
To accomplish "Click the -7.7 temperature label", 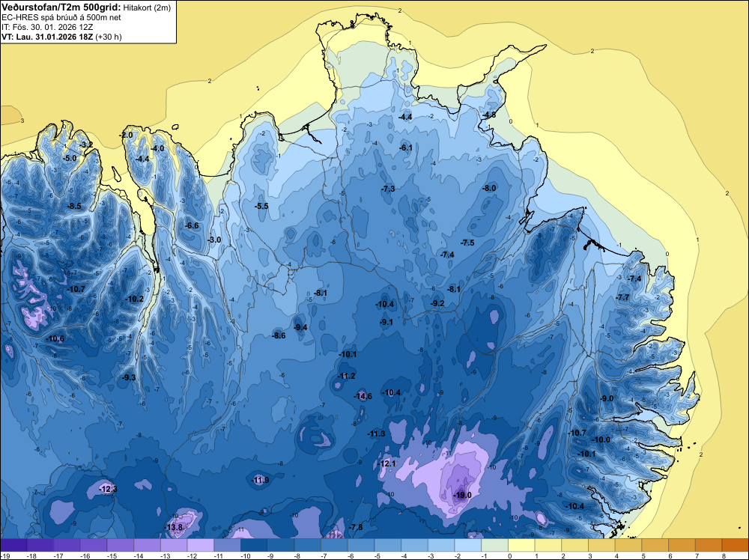I will tap(622, 297).
